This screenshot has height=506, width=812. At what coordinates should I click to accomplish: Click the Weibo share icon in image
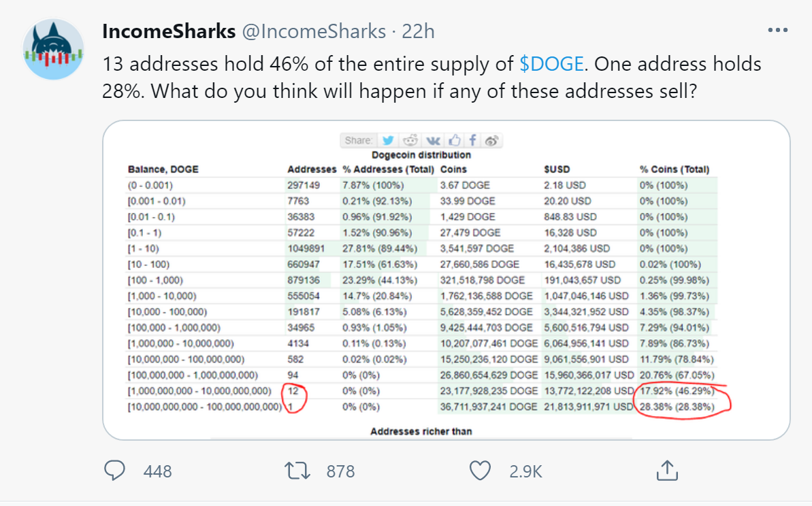coord(493,141)
